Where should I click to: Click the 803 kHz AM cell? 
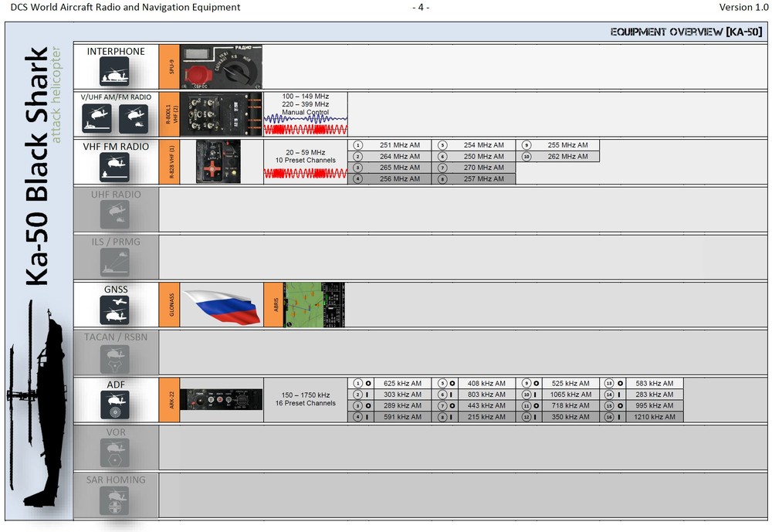pos(486,395)
